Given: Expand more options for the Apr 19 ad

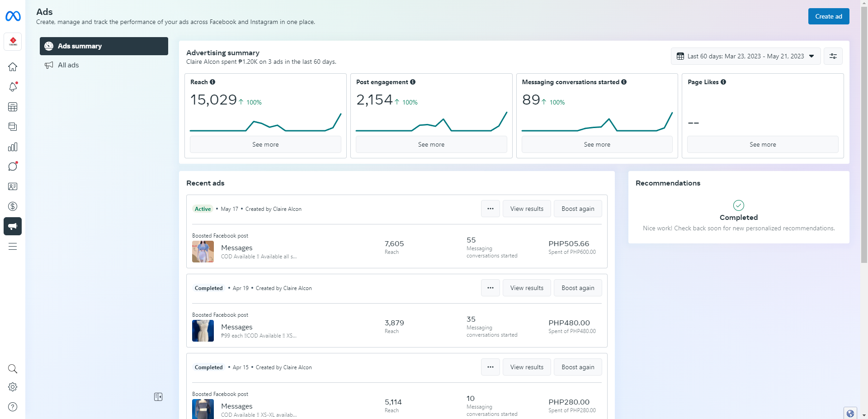Looking at the screenshot, I should (x=491, y=288).
